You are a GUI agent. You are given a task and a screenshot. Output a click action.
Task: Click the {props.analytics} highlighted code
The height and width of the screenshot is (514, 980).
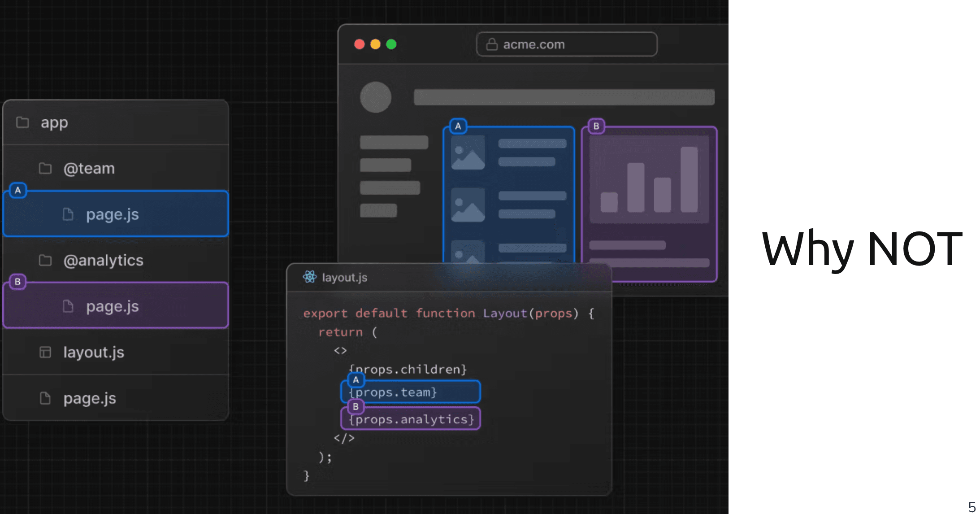[x=411, y=419]
